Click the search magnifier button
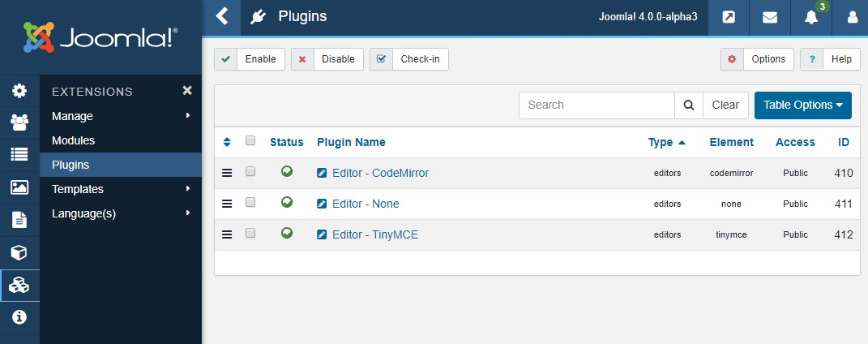 pyautogui.click(x=689, y=105)
